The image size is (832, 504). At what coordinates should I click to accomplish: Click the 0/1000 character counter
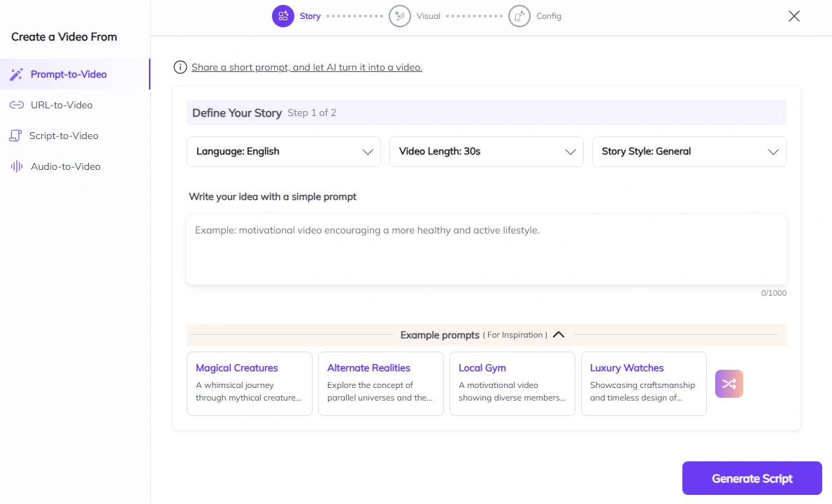774,293
